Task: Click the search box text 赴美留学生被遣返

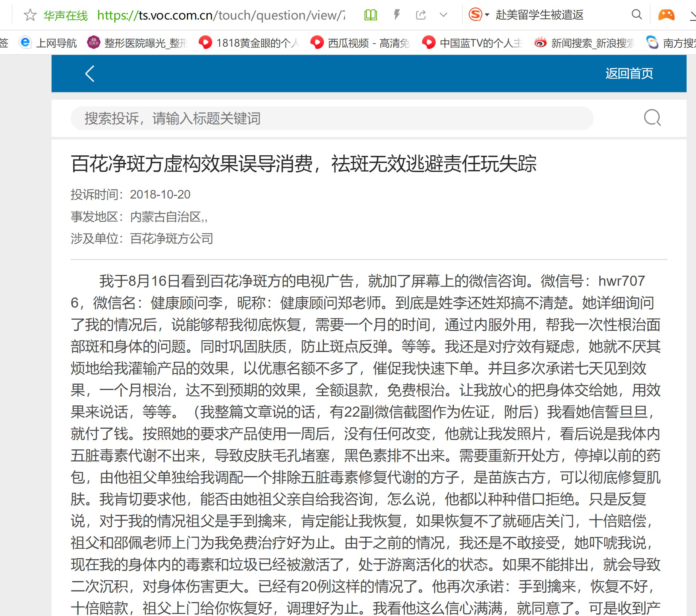Action: coord(539,15)
